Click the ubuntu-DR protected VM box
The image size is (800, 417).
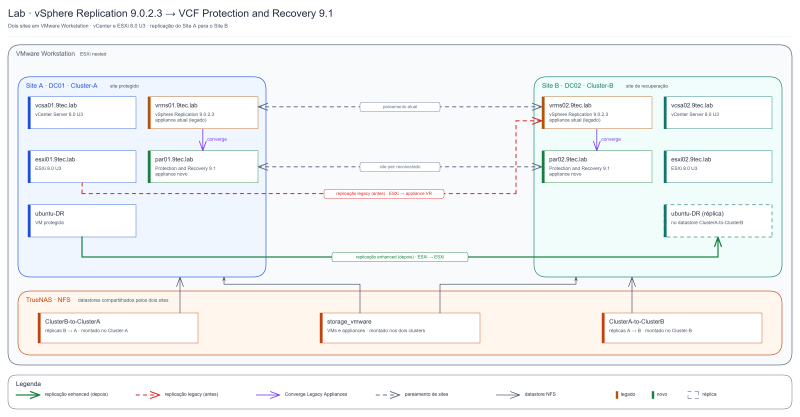click(x=82, y=220)
